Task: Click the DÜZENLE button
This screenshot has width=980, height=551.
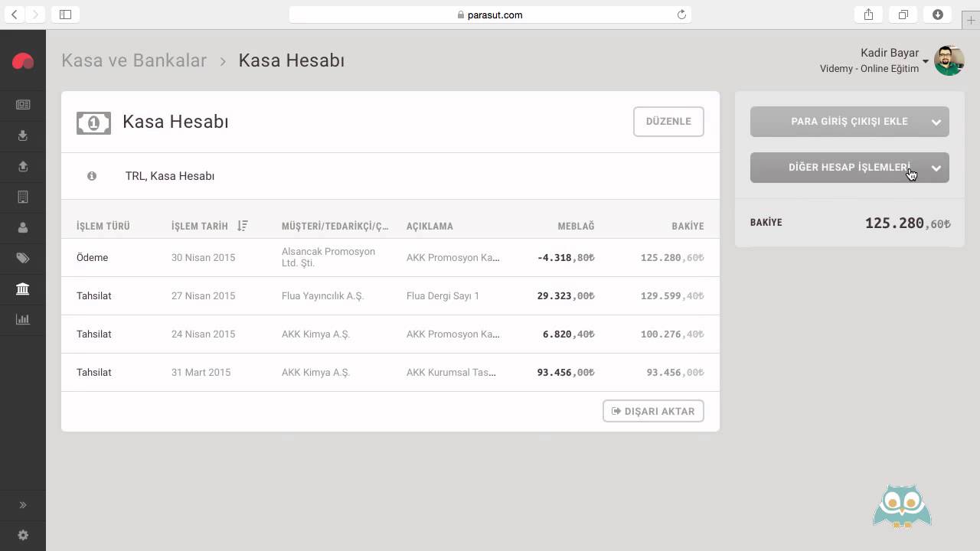Action: click(668, 122)
